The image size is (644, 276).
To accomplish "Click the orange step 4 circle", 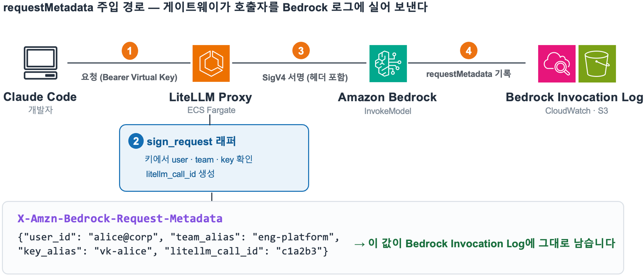I will pos(469,51).
